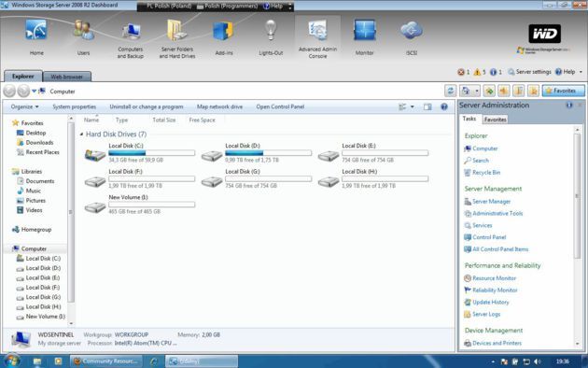Click Open Control Panel
The width and height of the screenshot is (588, 368).
click(x=280, y=106)
